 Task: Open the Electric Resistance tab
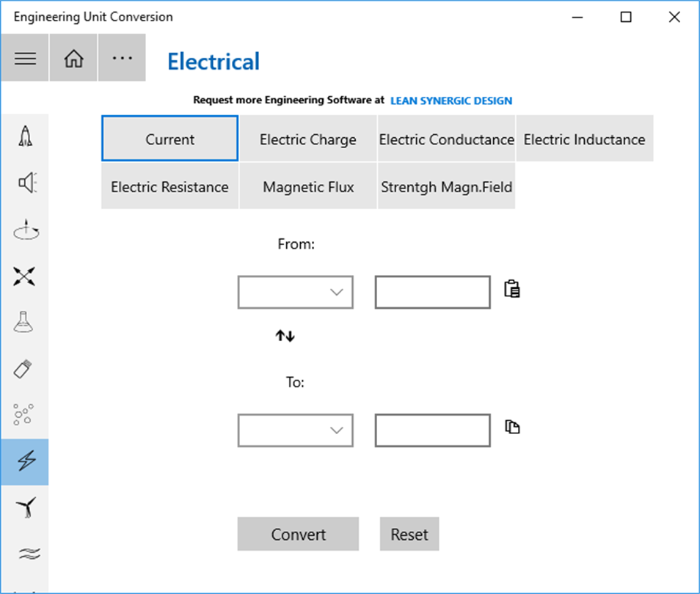(169, 186)
